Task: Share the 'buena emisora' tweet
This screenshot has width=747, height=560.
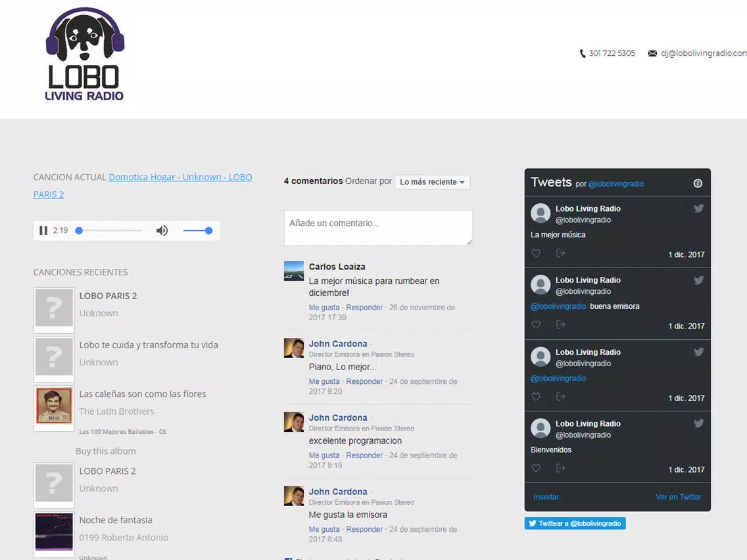Action: [x=561, y=324]
